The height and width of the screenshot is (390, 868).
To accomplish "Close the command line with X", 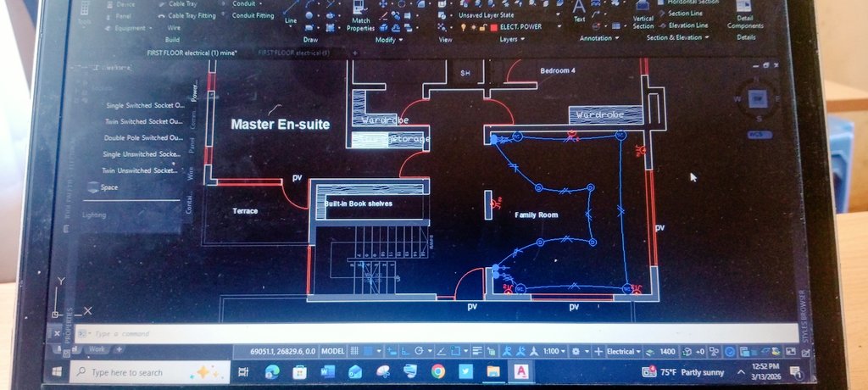I will click(x=57, y=333).
